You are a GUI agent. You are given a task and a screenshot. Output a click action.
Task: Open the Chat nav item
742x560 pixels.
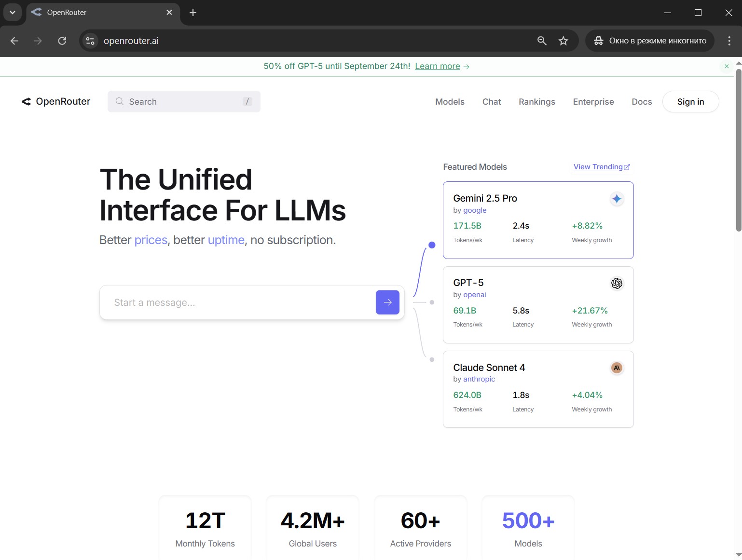pos(492,102)
